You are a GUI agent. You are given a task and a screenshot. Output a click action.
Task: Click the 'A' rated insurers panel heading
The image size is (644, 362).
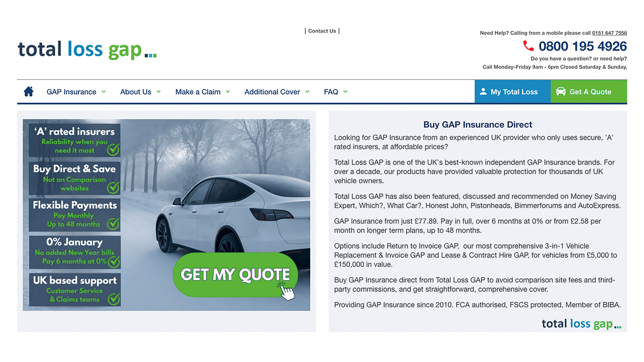pos(74,131)
